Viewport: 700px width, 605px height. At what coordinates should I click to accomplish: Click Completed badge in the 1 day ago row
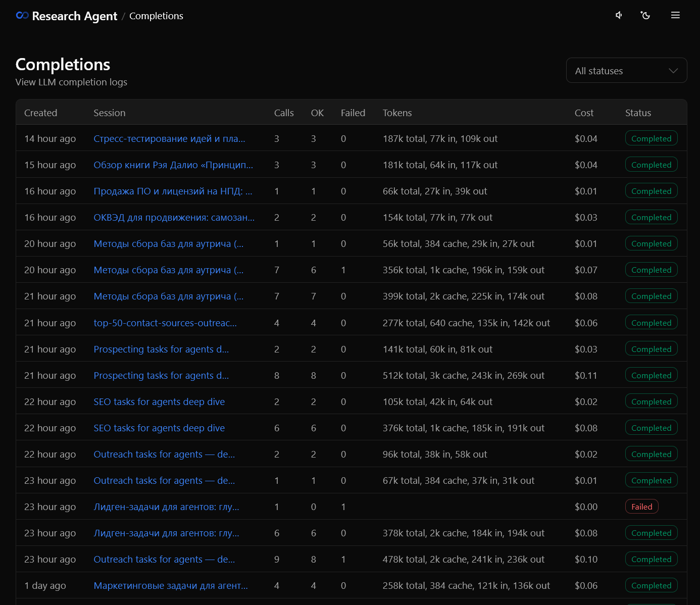[x=651, y=585]
